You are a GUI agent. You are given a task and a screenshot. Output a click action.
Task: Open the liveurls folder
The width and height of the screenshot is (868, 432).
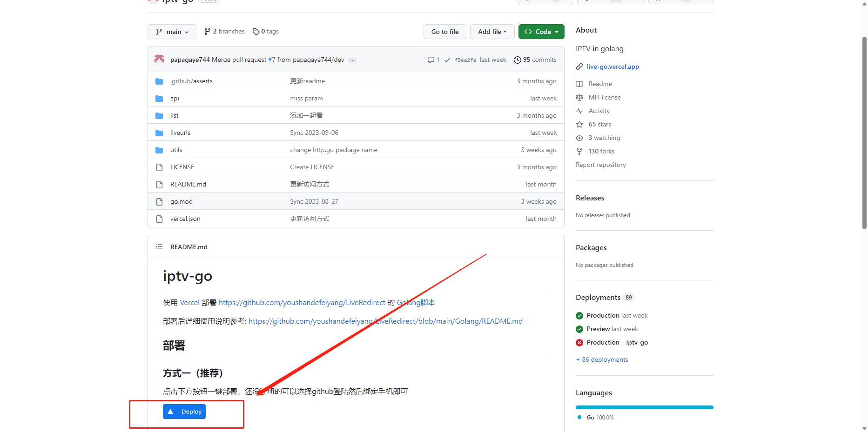tap(180, 133)
